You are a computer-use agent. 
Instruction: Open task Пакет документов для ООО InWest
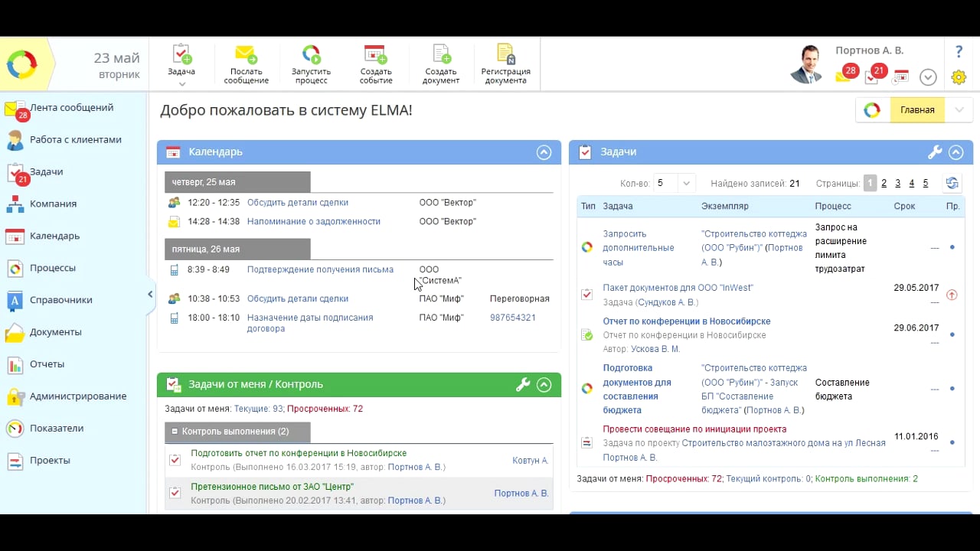678,288
